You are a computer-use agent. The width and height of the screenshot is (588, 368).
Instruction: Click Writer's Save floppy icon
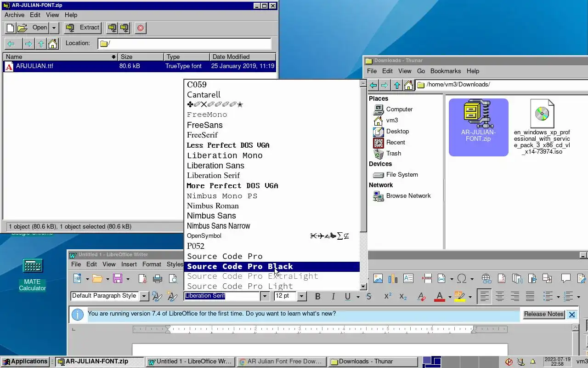[118, 278]
